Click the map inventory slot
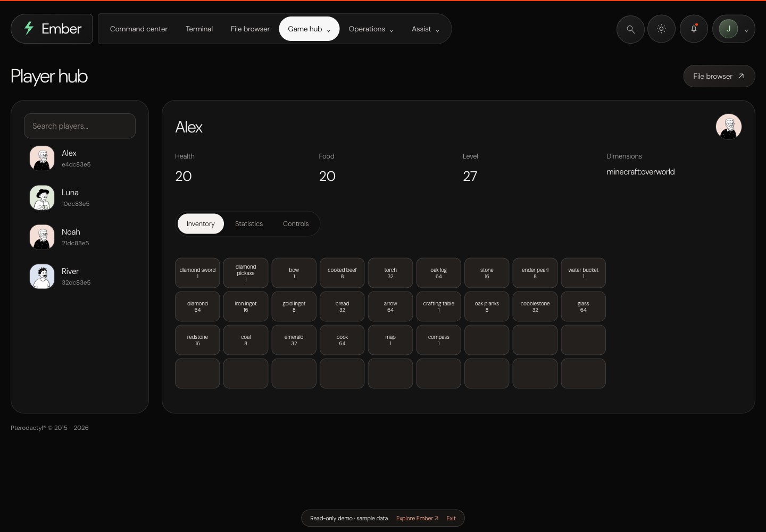Image resolution: width=766 pixels, height=532 pixels. coord(390,340)
